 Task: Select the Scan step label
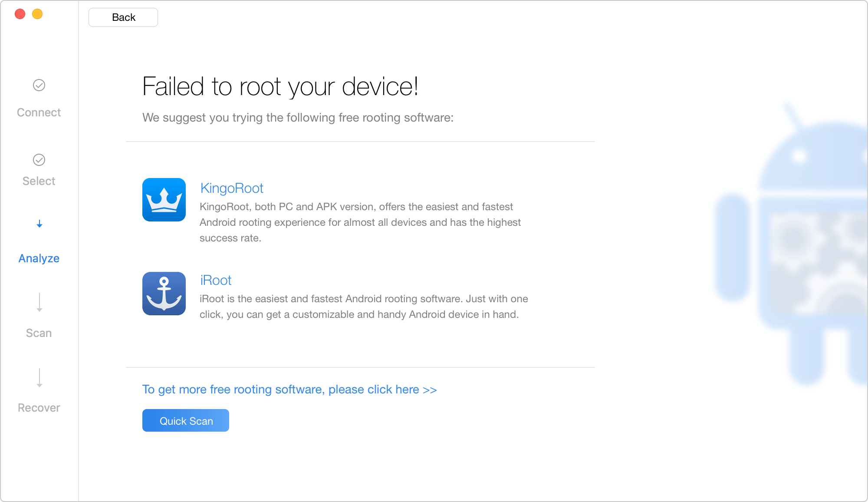[39, 333]
